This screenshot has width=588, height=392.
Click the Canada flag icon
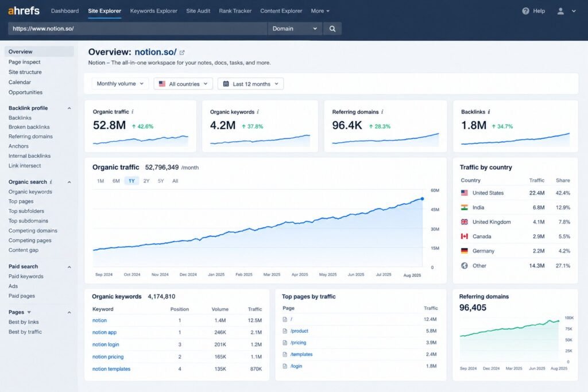tap(464, 236)
